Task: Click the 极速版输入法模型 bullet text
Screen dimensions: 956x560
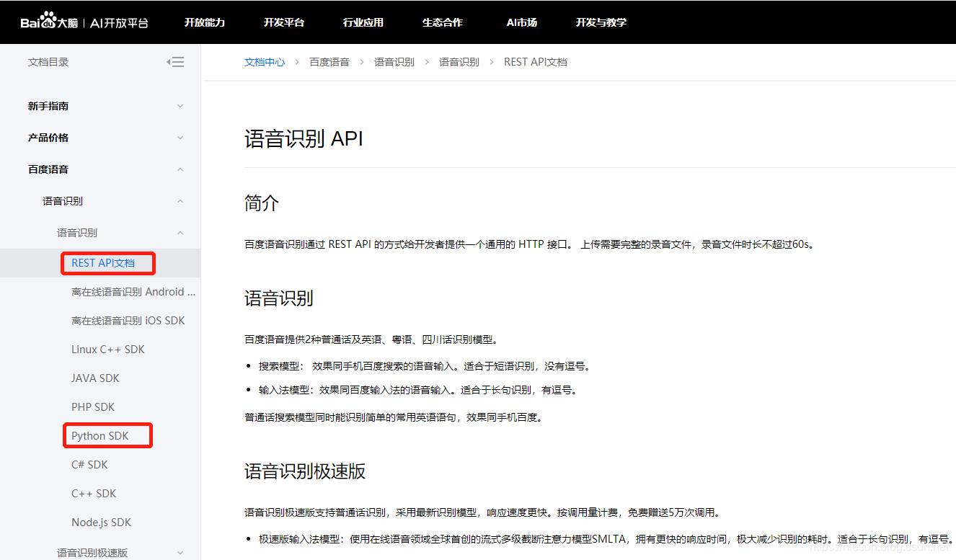Action: click(606, 538)
